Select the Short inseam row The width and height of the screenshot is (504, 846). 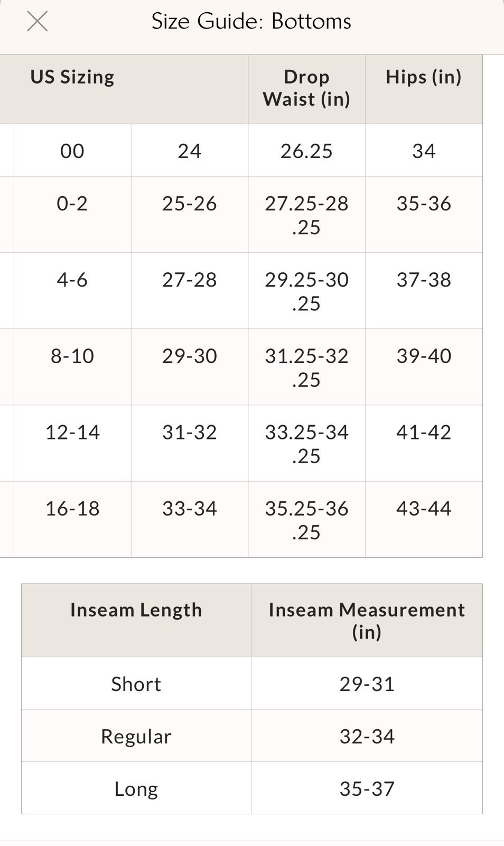coord(252,683)
